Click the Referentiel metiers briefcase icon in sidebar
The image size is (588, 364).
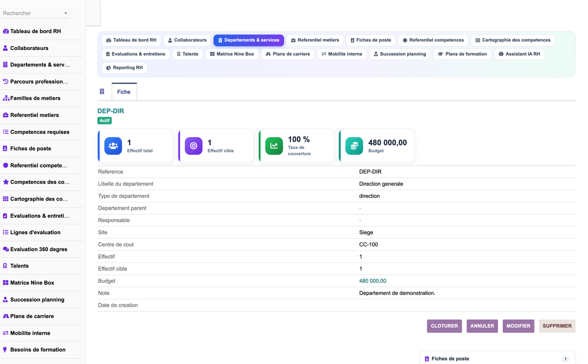6,115
